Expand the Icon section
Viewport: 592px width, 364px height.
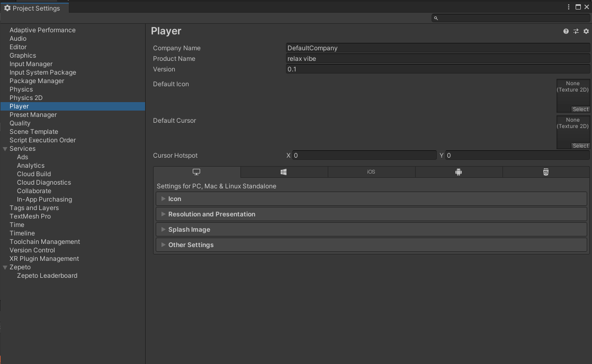[371, 199]
